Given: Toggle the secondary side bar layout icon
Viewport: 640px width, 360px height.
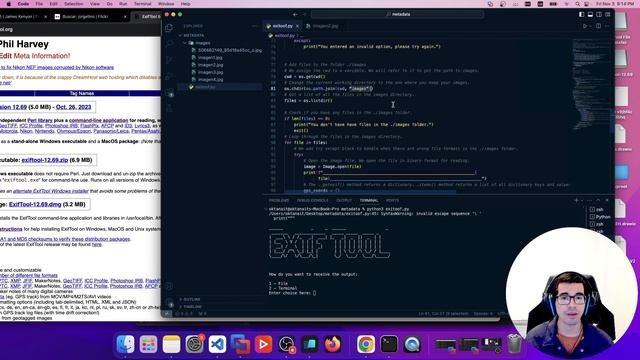Looking at the screenshot, I should coord(599,14).
